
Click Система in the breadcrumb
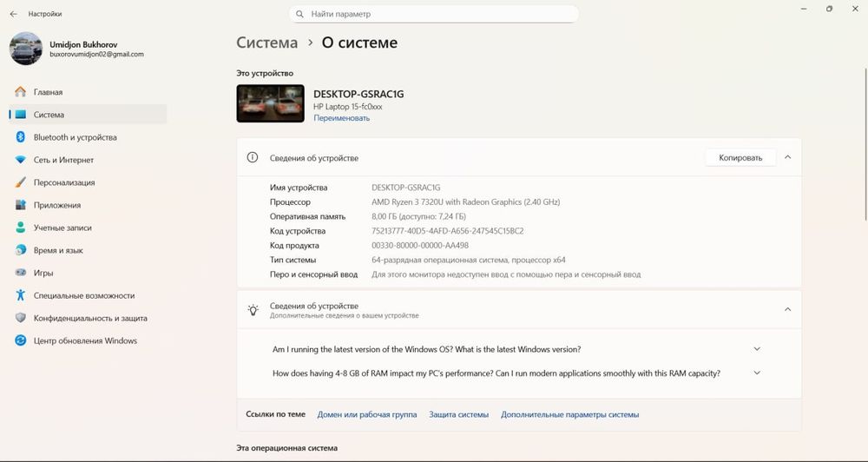point(266,43)
